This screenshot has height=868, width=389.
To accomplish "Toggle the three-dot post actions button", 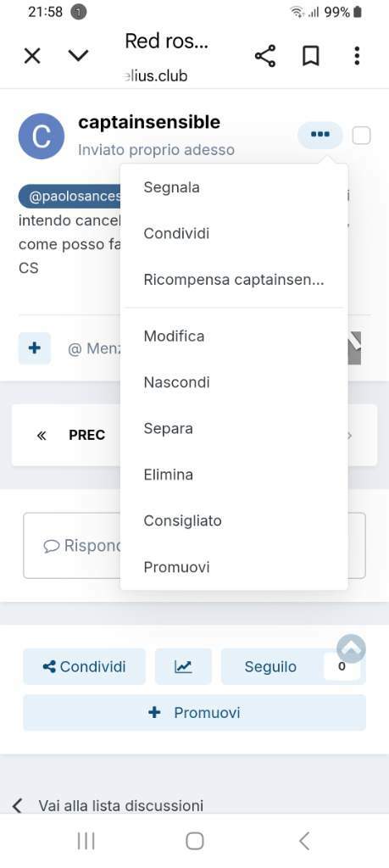I will [x=320, y=135].
